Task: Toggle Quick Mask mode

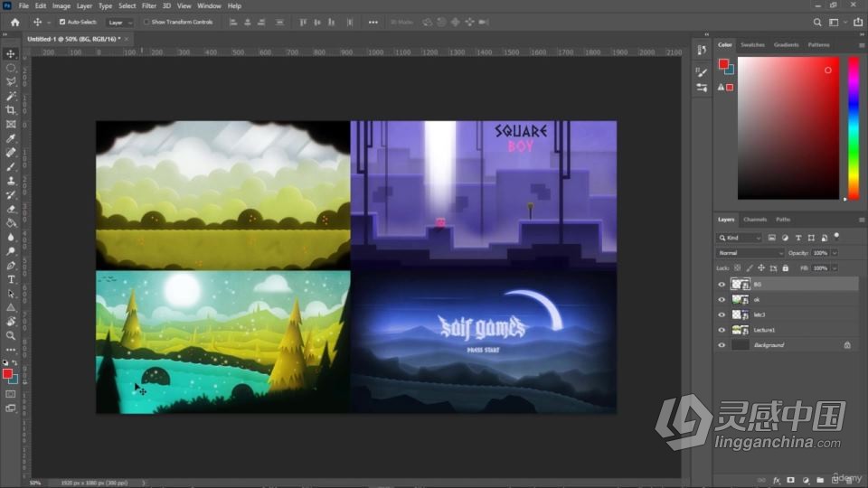Action: (x=11, y=394)
